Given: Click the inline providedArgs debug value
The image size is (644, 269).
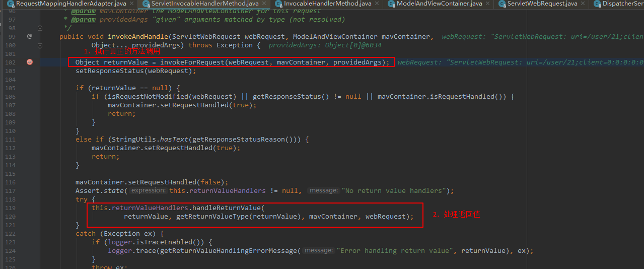Looking at the screenshot, I should tap(325, 45).
